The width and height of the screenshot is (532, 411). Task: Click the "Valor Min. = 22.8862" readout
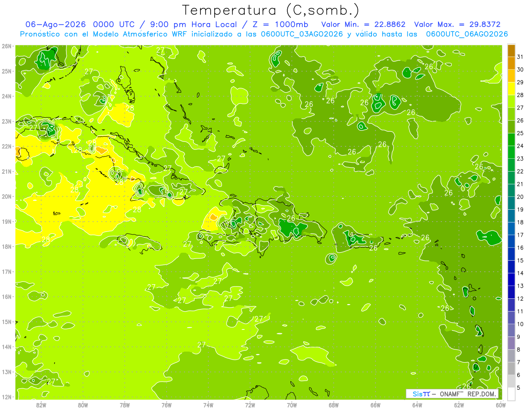[364, 24]
